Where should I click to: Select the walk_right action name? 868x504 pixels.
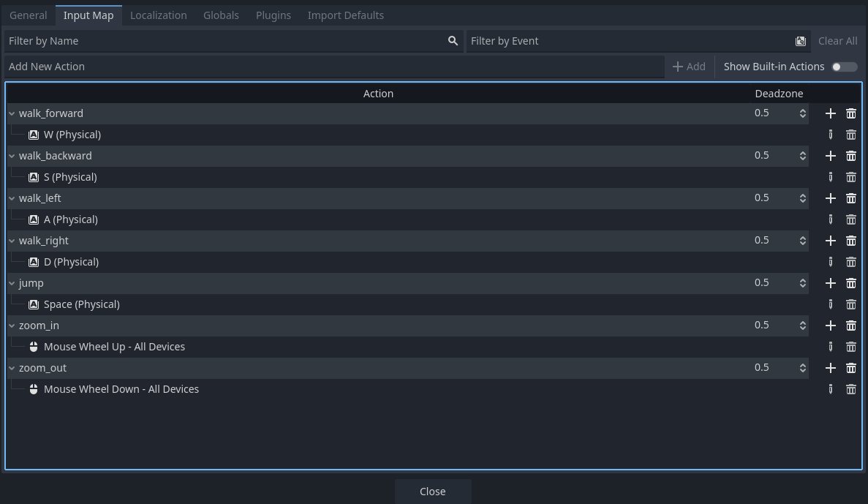coord(44,241)
